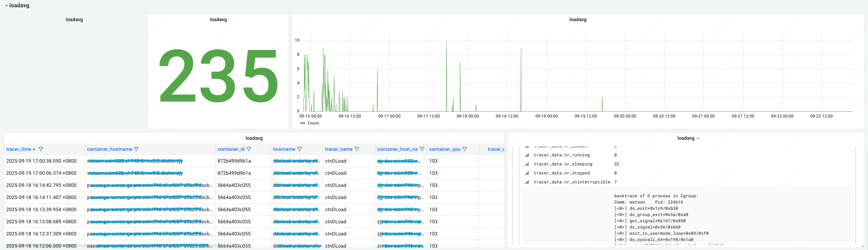Click container_id 872b499d9b1a in first row
868x250 pixels.
pos(234,161)
